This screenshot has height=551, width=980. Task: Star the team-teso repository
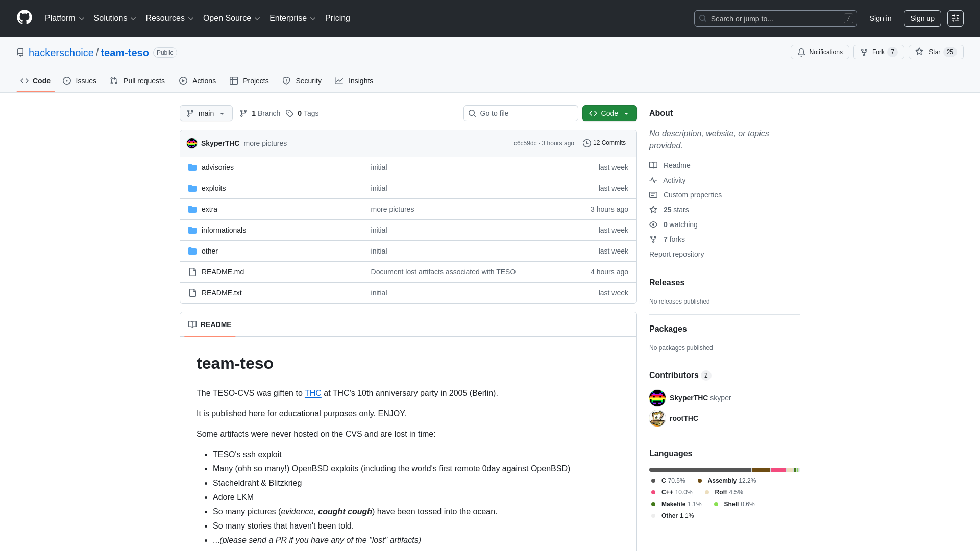click(x=936, y=52)
